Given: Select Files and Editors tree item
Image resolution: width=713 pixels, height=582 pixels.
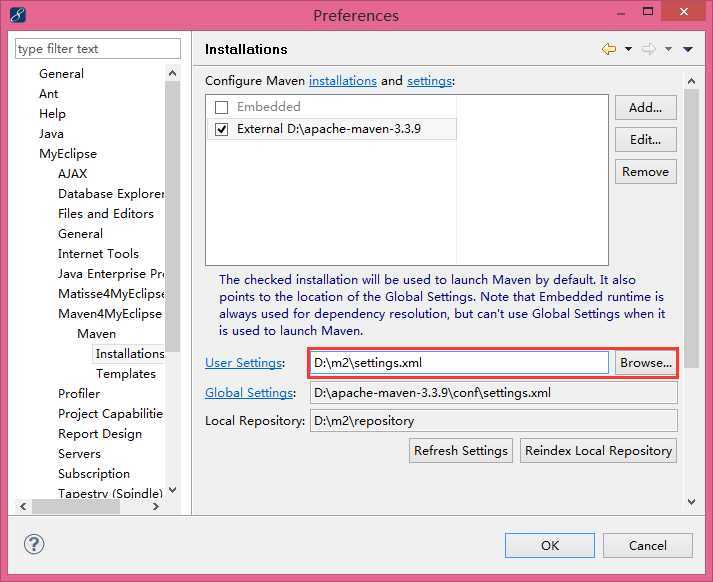Looking at the screenshot, I should pyautogui.click(x=106, y=214).
